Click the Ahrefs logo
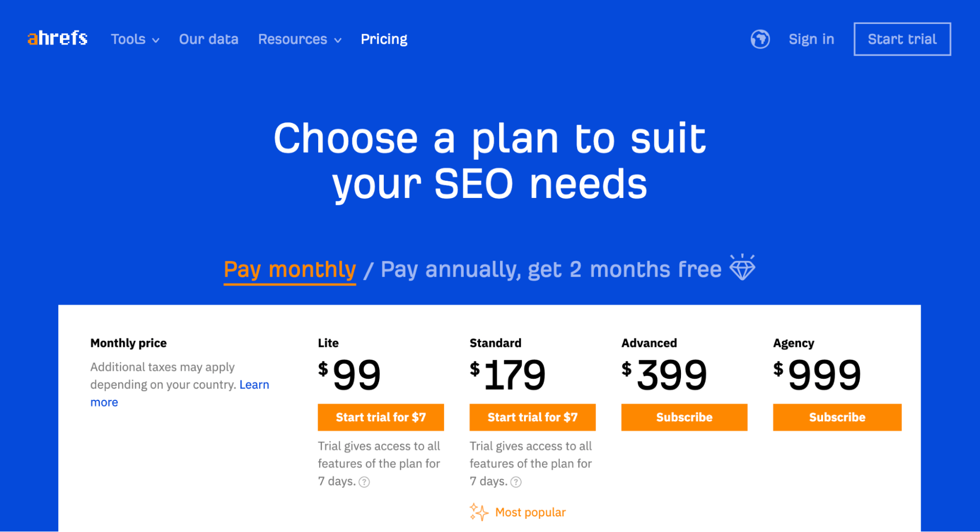Screen dimensions: 980x532 click(57, 38)
